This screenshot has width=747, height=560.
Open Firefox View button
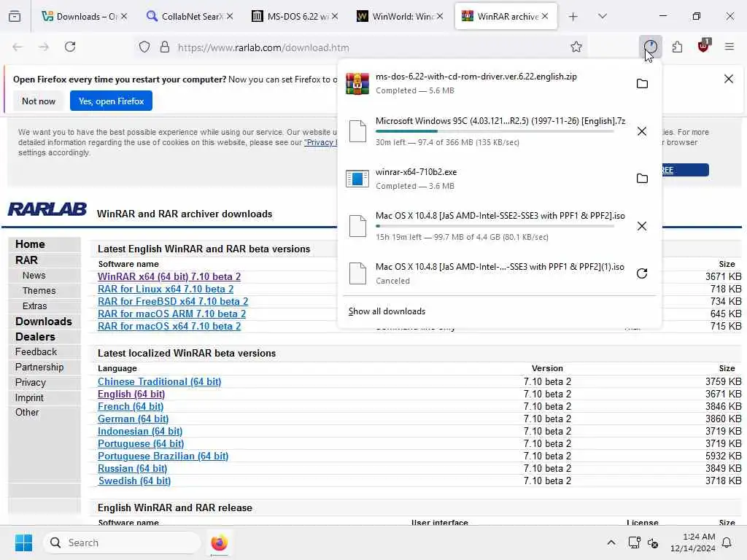point(15,17)
